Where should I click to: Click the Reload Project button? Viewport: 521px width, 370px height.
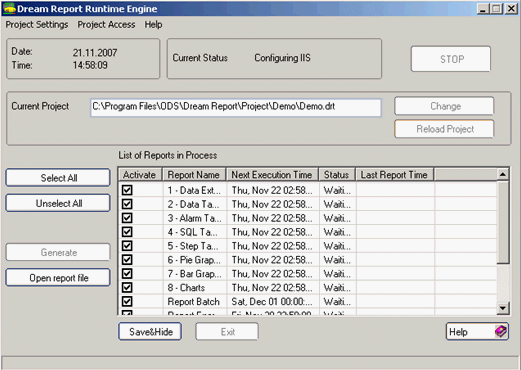(x=444, y=129)
